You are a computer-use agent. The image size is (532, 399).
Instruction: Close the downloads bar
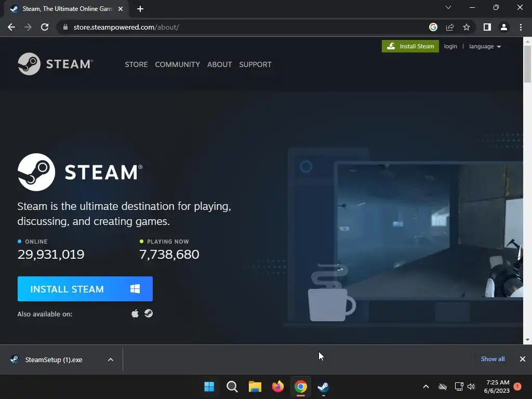pyautogui.click(x=523, y=359)
